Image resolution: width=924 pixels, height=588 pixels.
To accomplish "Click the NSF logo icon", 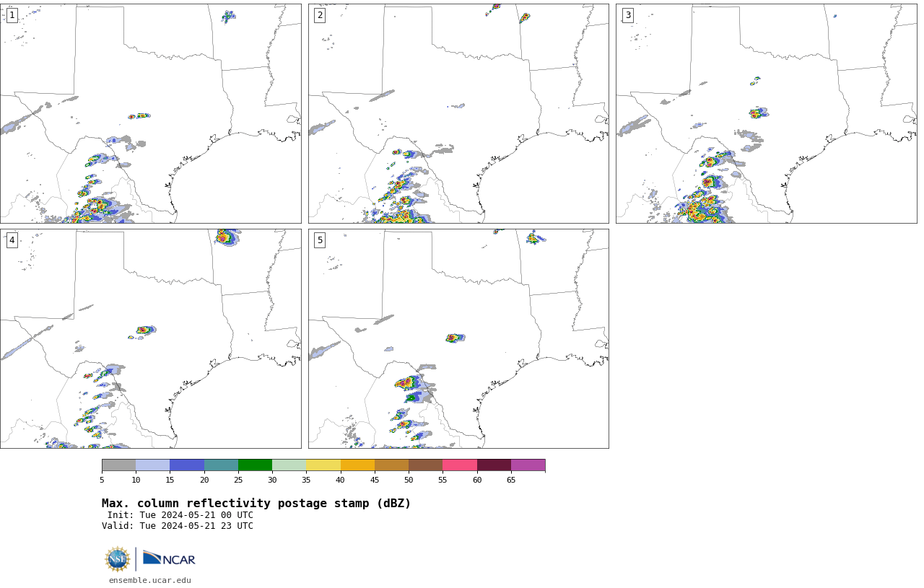I will click(118, 559).
